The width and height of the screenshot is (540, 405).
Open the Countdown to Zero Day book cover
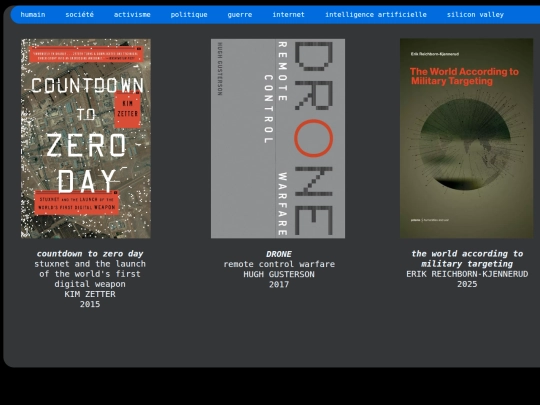pos(86,138)
